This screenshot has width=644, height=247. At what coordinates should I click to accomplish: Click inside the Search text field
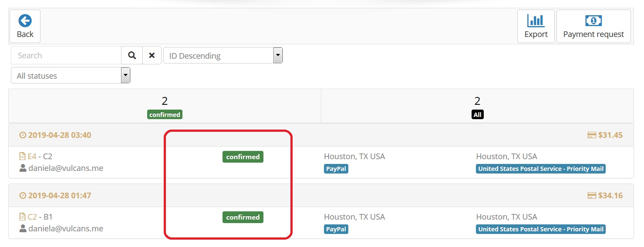point(66,55)
